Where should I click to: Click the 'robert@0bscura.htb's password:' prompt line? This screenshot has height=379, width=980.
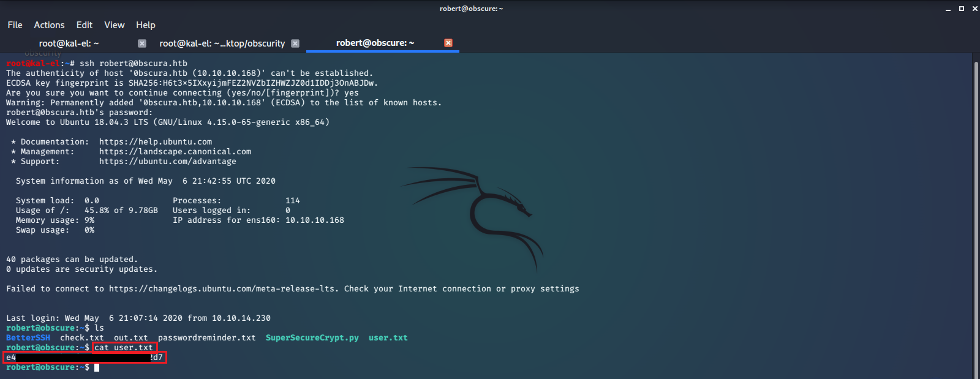[x=80, y=113]
